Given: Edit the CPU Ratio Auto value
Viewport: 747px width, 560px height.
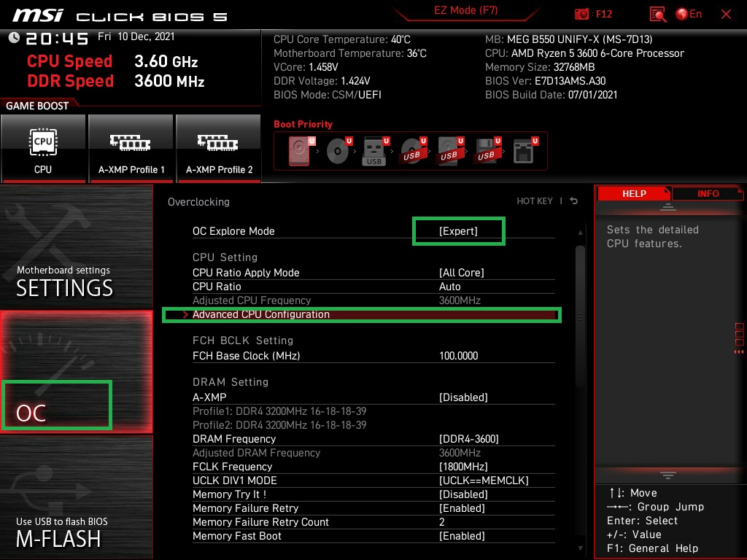Looking at the screenshot, I should [x=449, y=286].
